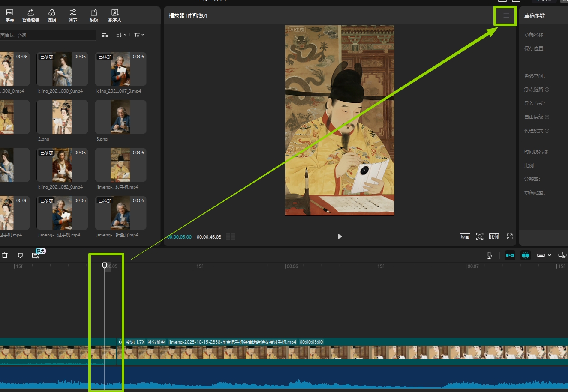Add a marker with the shield-shaped marker icon
568x392 pixels.
[20, 255]
